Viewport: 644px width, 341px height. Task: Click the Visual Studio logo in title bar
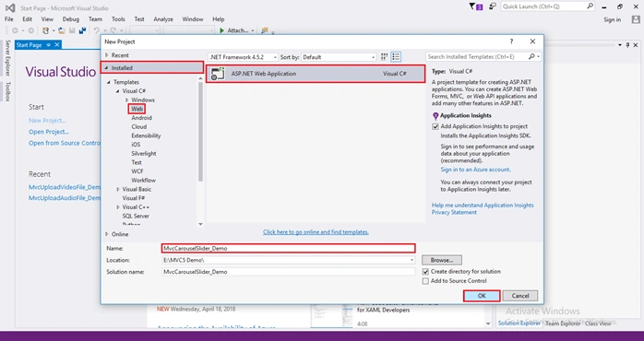coord(10,7)
